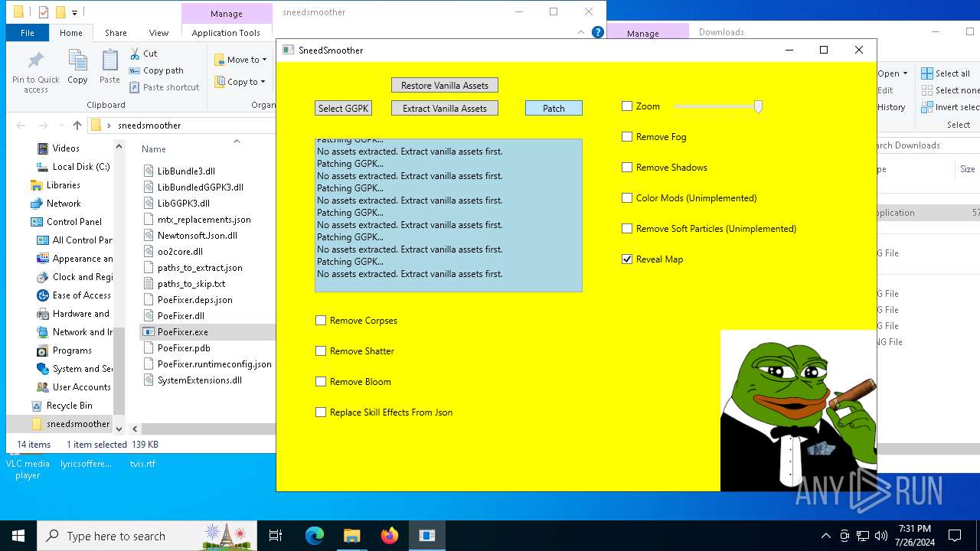Click the Zoom slider thumb

point(758,106)
